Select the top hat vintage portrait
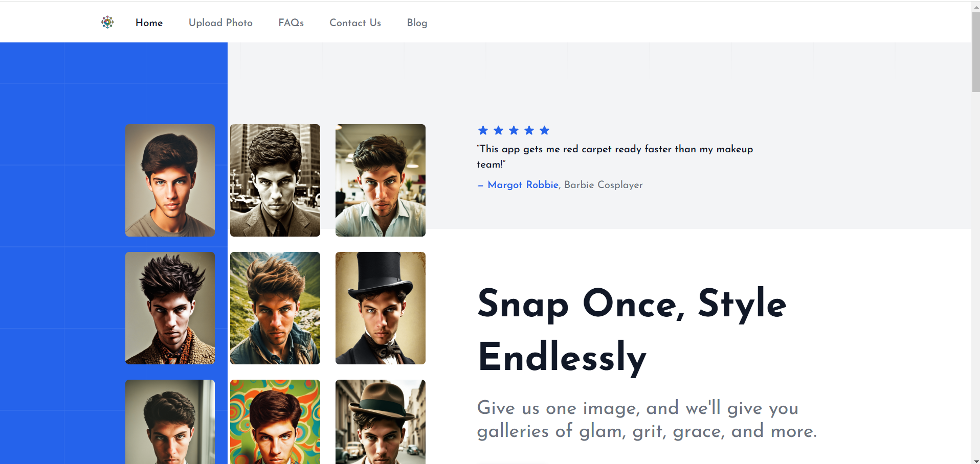This screenshot has width=980, height=464. click(380, 308)
